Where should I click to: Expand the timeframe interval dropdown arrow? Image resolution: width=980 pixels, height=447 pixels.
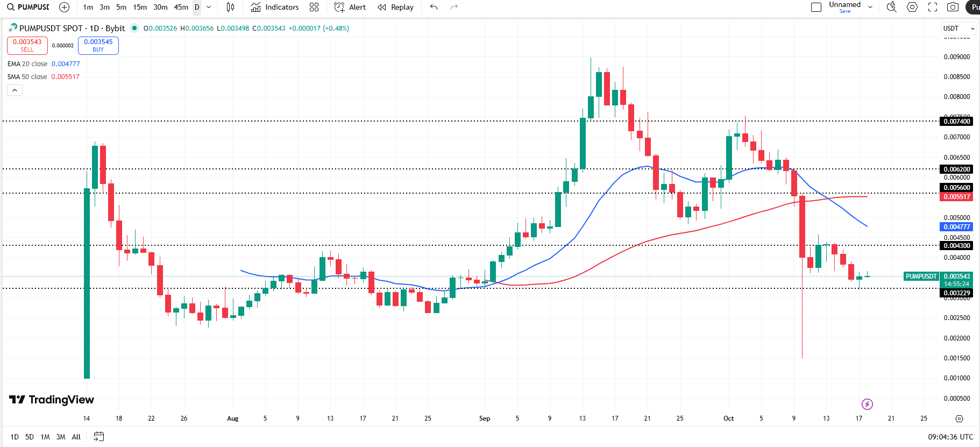pos(209,7)
